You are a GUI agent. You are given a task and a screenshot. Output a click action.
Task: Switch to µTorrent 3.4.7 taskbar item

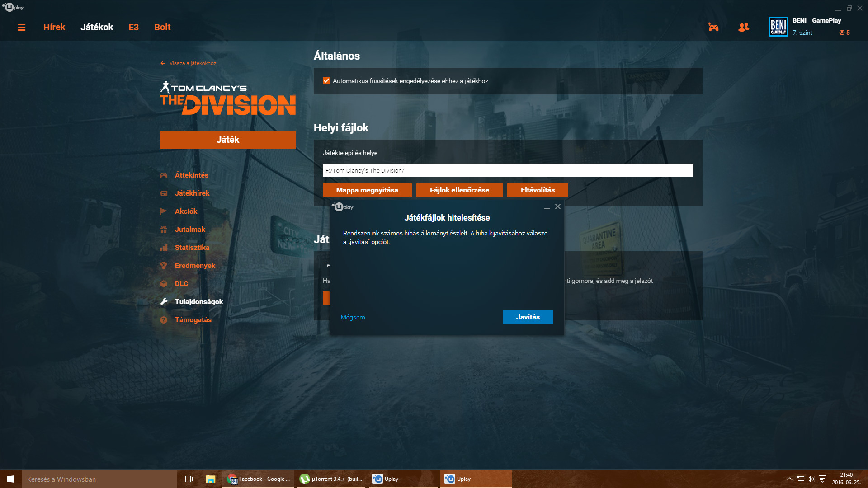pos(331,479)
